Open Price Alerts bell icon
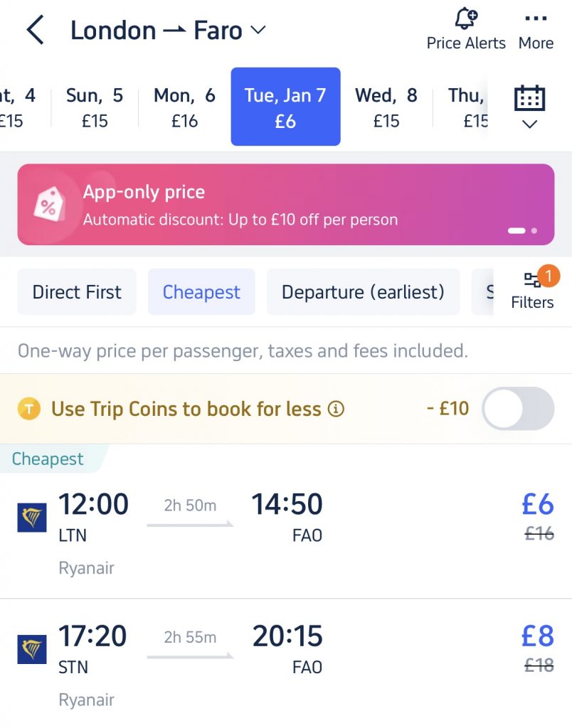The height and width of the screenshot is (728, 572). [x=466, y=19]
